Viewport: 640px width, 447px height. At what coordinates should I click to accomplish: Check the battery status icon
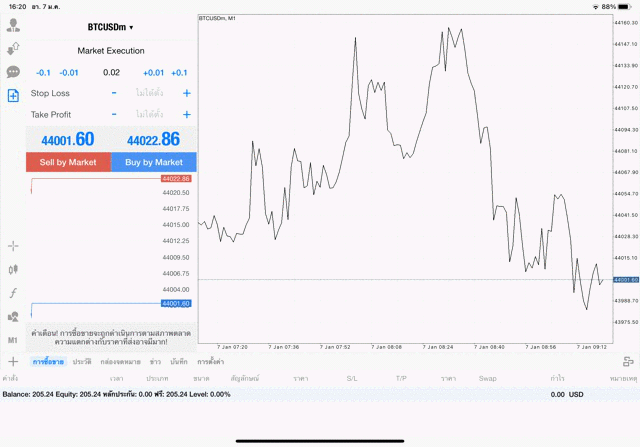[624, 7]
